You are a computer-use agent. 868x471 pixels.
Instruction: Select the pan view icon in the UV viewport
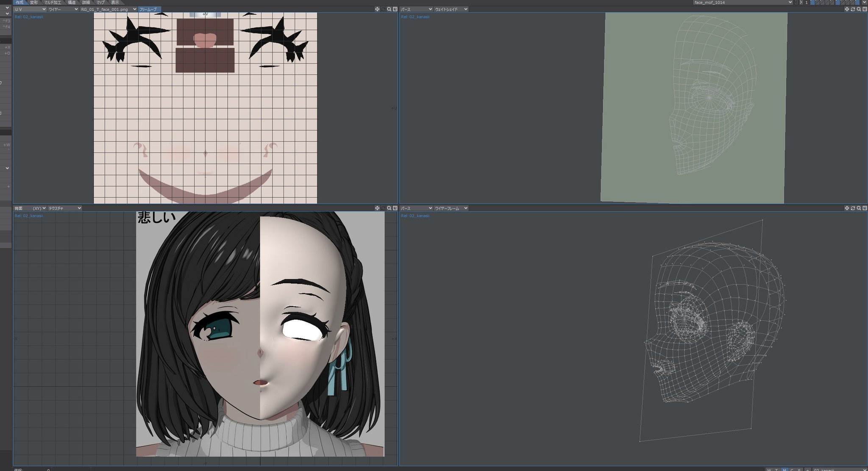pos(377,9)
